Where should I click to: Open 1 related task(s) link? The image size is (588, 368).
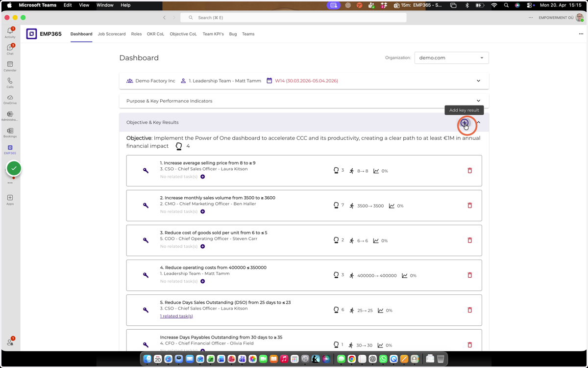[176, 316]
